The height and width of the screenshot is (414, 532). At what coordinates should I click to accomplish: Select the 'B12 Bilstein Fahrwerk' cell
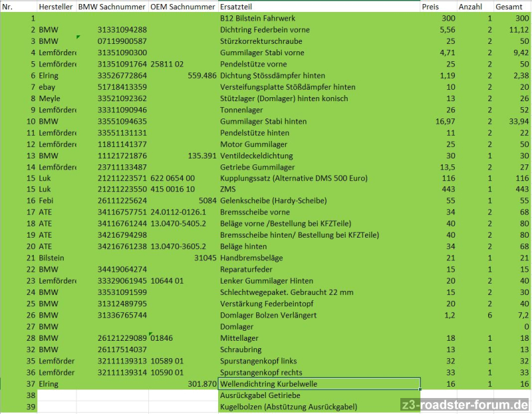[319, 19]
